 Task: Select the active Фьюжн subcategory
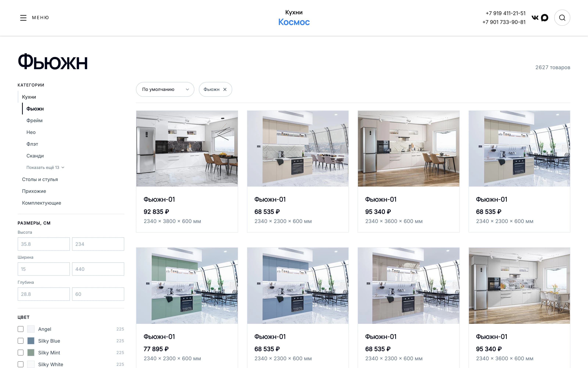[x=35, y=109]
